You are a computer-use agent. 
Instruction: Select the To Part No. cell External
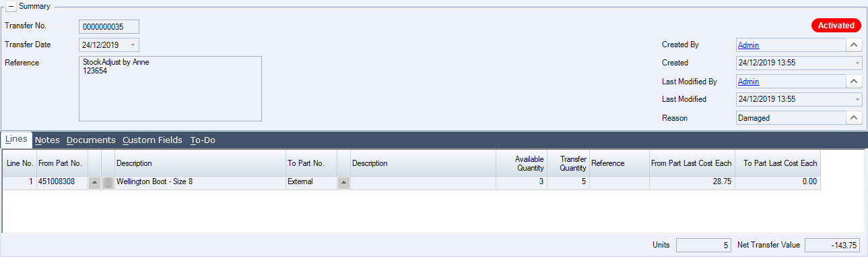point(311,182)
